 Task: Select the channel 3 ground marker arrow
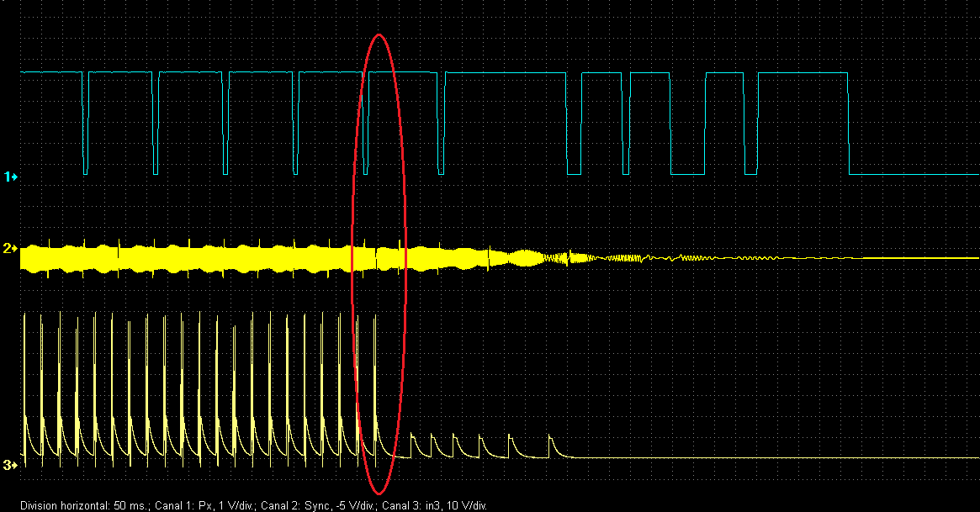point(11,464)
